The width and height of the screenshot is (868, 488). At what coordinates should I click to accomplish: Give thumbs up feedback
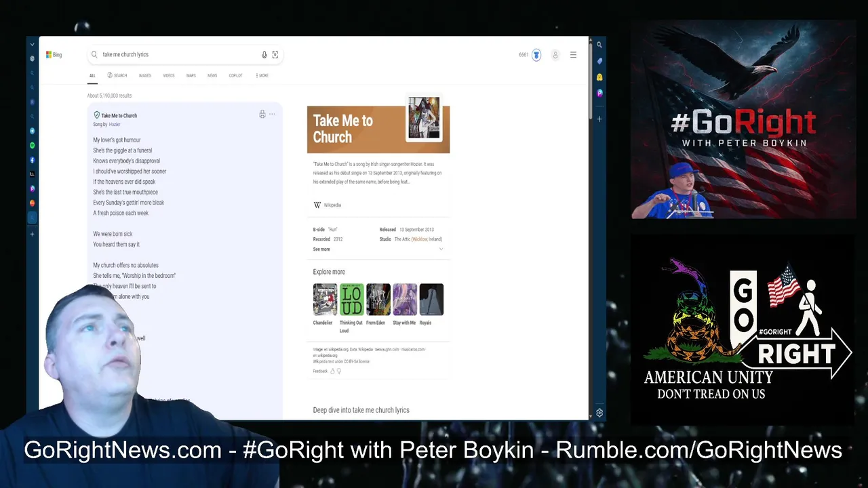pyautogui.click(x=332, y=371)
